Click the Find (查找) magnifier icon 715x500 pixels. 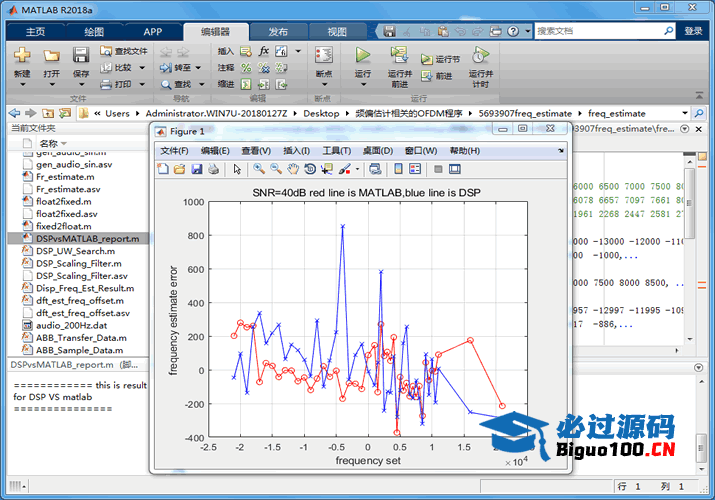point(166,84)
